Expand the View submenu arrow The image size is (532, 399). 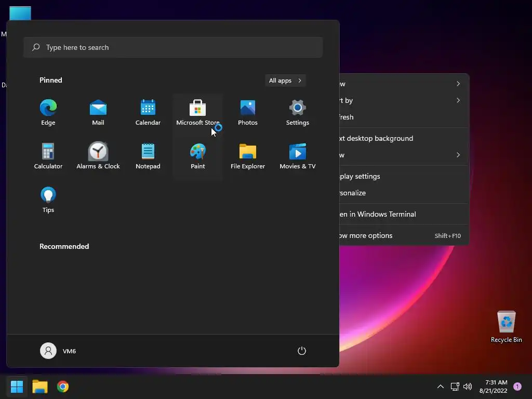[x=458, y=84]
